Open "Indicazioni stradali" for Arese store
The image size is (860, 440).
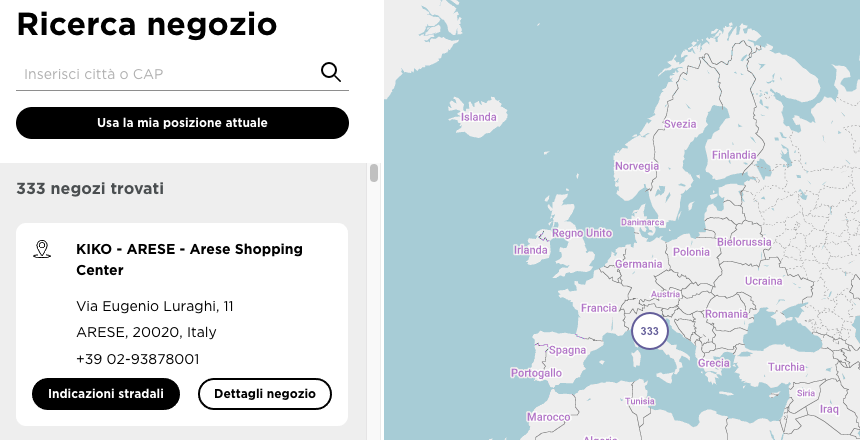coord(106,394)
